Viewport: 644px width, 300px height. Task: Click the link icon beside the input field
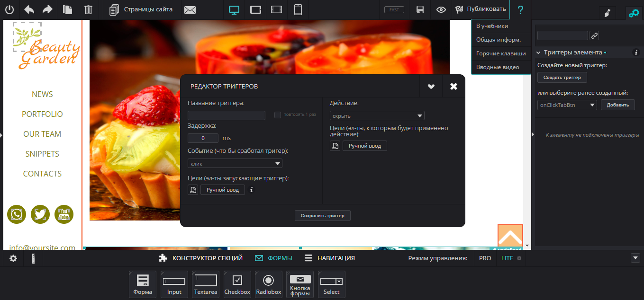pyautogui.click(x=594, y=35)
